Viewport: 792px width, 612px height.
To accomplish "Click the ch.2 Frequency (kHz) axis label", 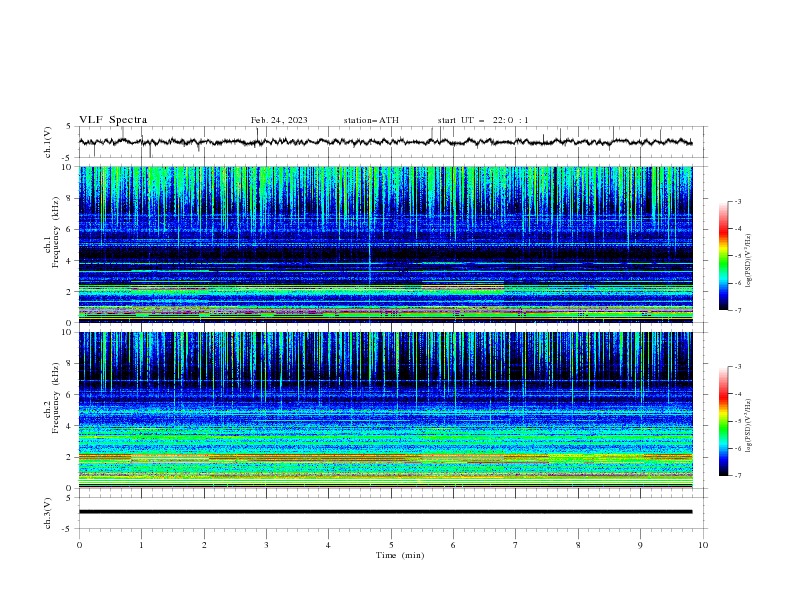I will (52, 398).
